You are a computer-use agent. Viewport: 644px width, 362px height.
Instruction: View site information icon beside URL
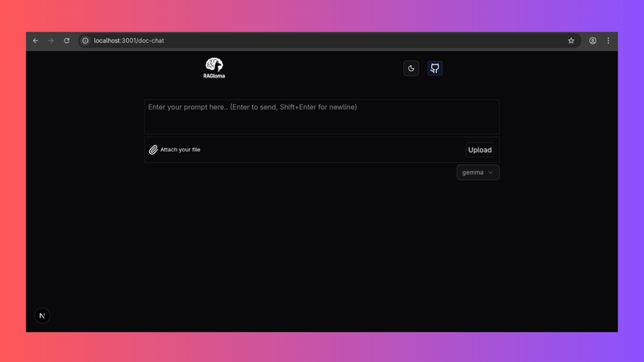point(86,40)
